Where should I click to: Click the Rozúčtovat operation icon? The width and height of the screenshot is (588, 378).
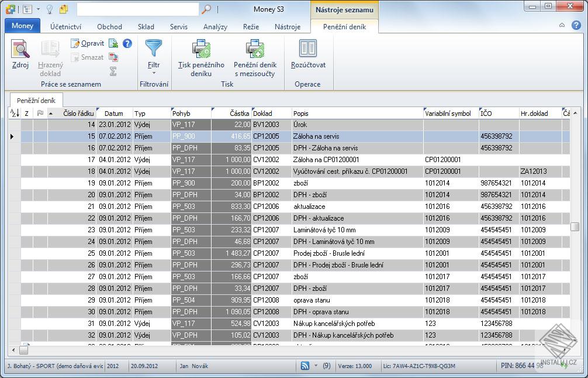[308, 49]
